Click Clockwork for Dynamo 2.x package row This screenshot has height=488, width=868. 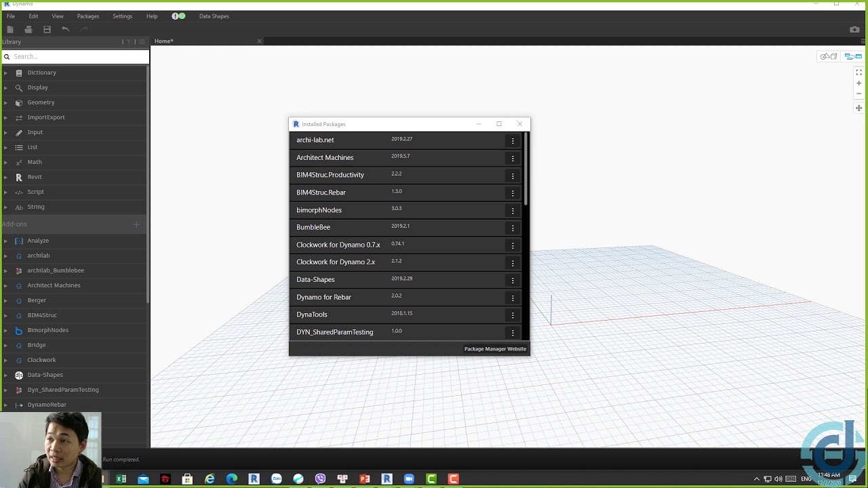coord(406,262)
